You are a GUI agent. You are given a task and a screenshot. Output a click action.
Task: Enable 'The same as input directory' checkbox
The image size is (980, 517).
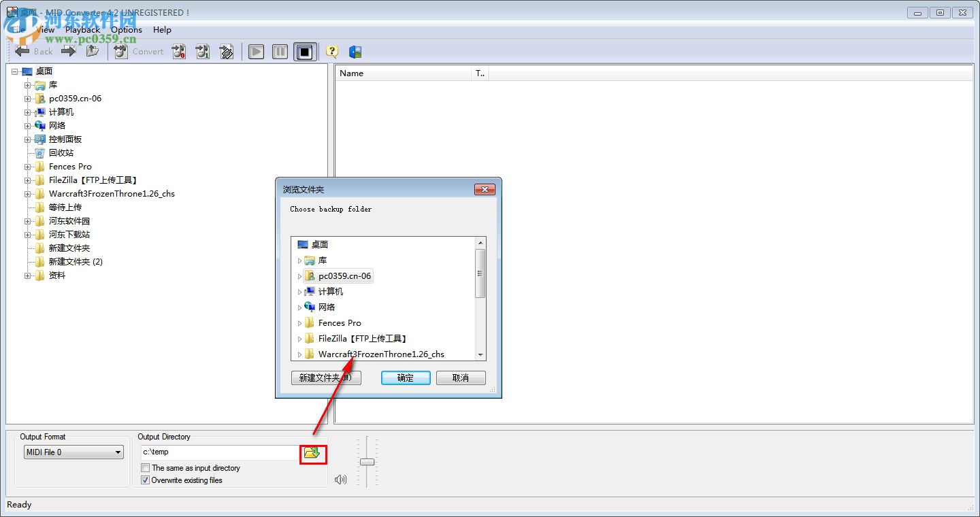click(x=145, y=468)
